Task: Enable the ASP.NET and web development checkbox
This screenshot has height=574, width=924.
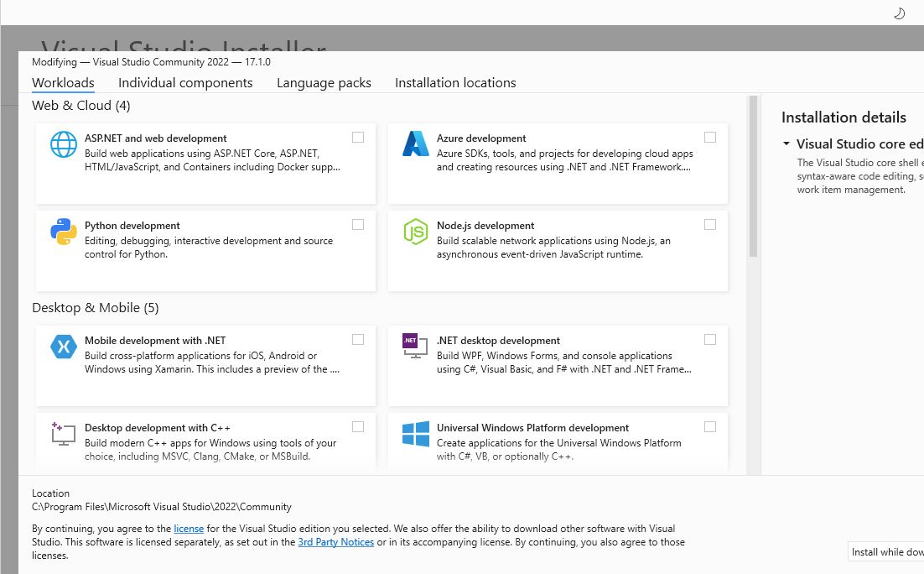Action: tap(358, 137)
